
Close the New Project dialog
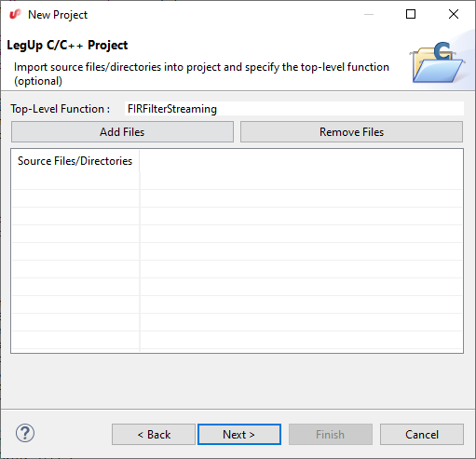click(454, 14)
